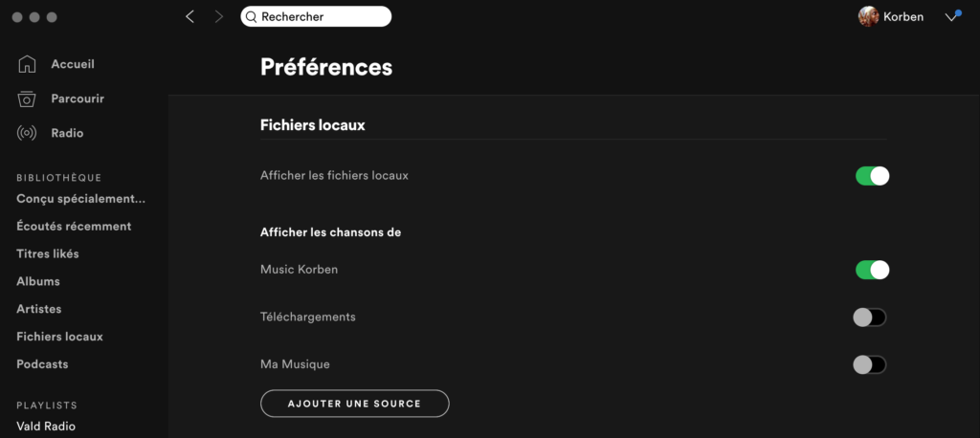
Task: Turn off Music Korben source
Action: point(872,270)
